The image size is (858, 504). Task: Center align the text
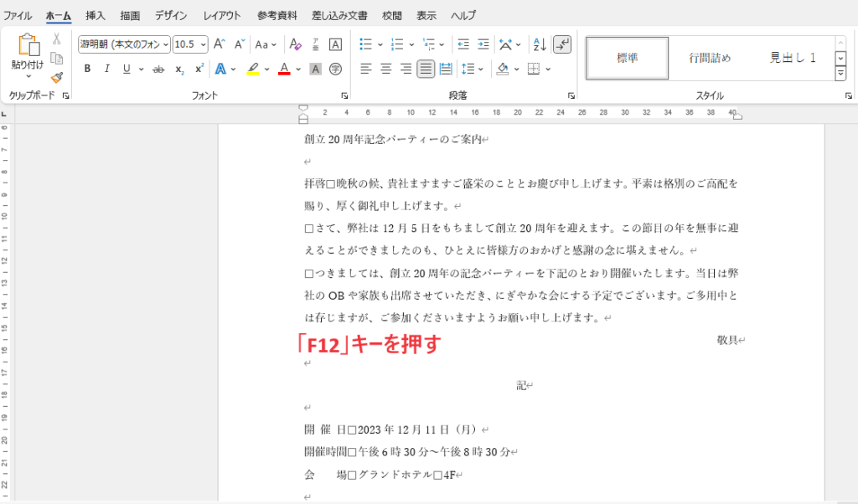tap(385, 69)
